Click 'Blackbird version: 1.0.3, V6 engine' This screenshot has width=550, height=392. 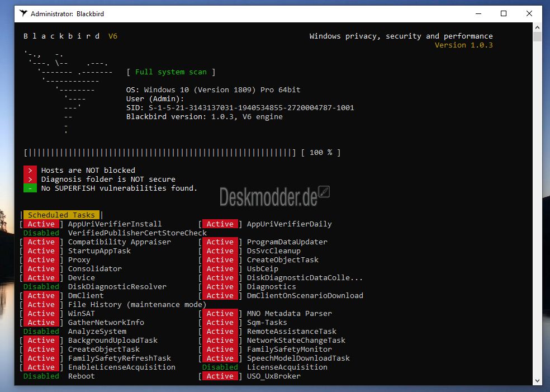coord(205,116)
